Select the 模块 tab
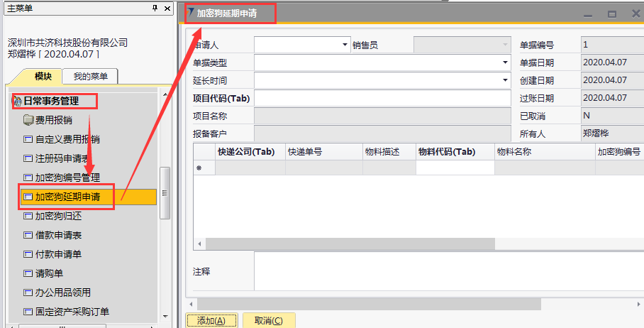This screenshot has height=328, width=644. pos(43,77)
